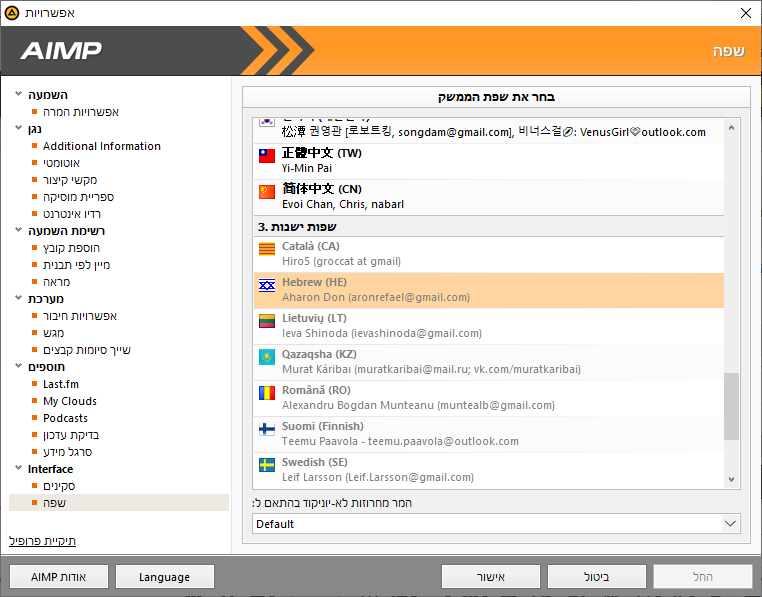Click the Catalan flag icon
The image size is (762, 597).
267,249
